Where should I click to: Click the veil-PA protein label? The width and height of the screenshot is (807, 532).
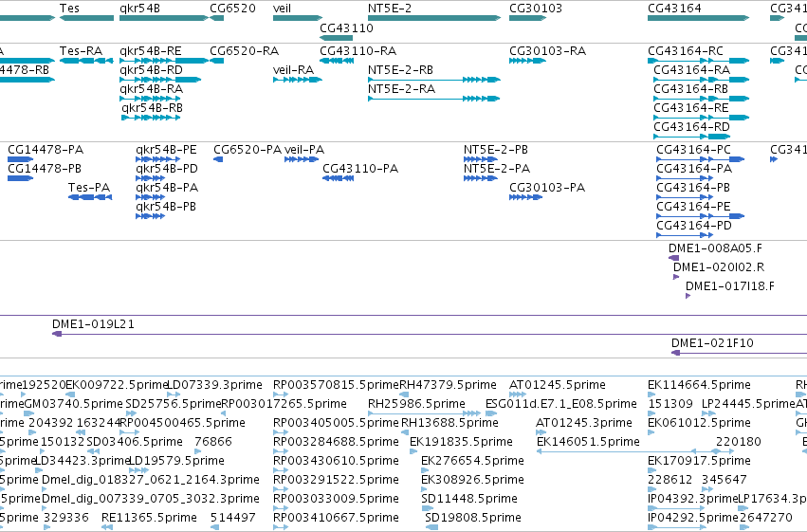tap(304, 150)
